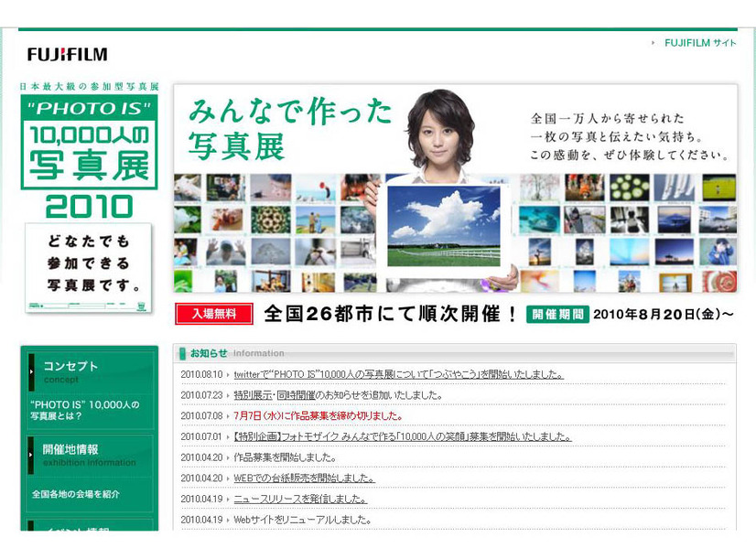Open the 特別展示・同時開催のお知らせ news link
The height and width of the screenshot is (559, 756).
(x=338, y=394)
